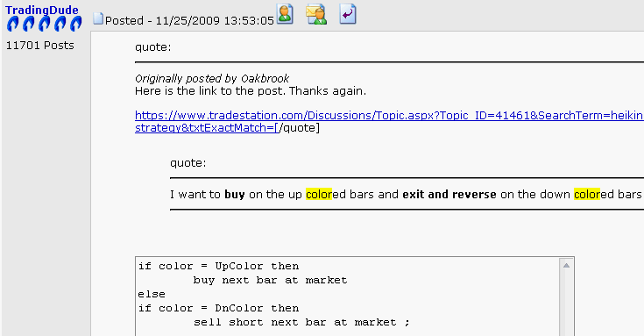Click inside the code box on 'buy next bar at market'
Image resolution: width=644 pixels, height=336 pixels.
[x=270, y=281]
